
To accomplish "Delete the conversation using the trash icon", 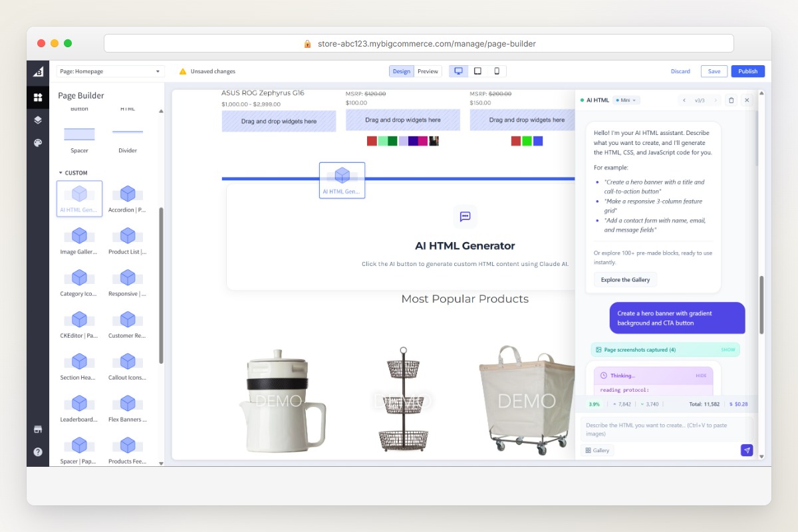I will (731, 100).
